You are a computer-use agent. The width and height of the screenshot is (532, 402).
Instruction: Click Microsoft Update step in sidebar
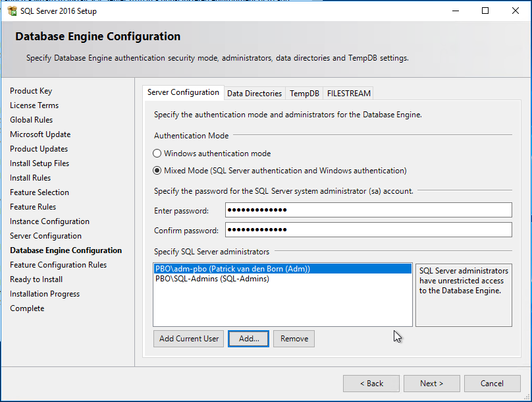(x=40, y=134)
